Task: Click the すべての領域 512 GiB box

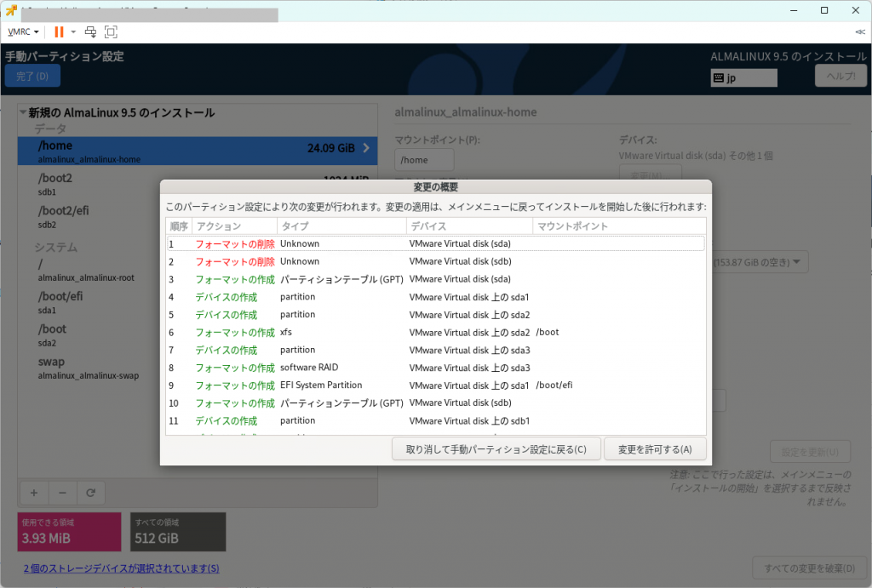Action: (x=178, y=532)
